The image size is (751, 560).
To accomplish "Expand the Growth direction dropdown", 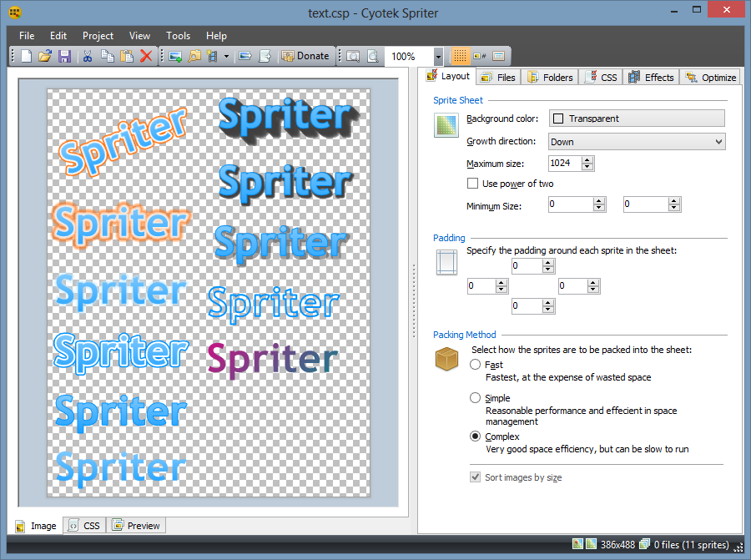I will (637, 142).
